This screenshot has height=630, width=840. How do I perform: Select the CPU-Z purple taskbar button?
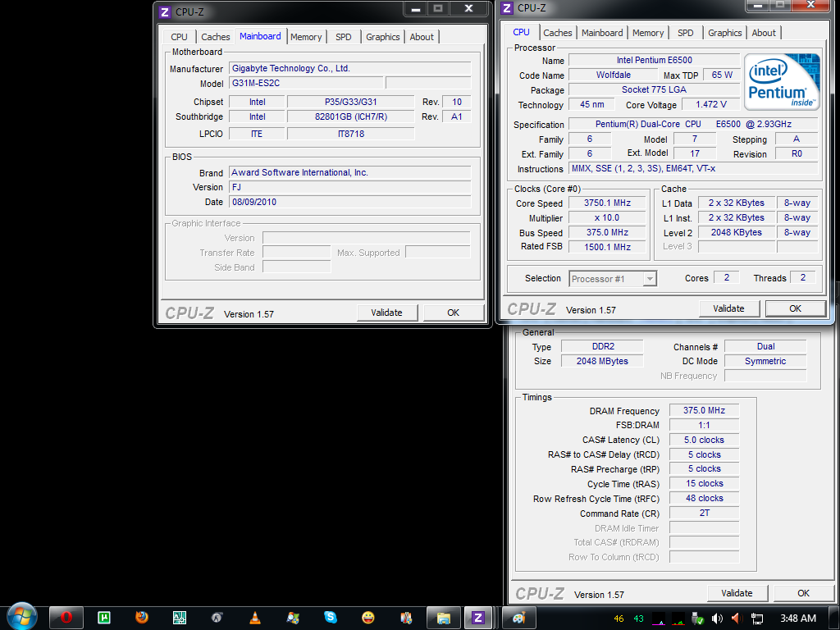[x=478, y=618]
